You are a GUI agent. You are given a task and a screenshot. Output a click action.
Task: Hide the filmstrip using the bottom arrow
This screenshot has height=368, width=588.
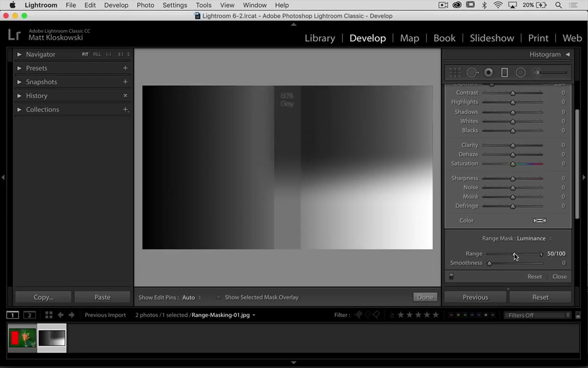tap(294, 363)
